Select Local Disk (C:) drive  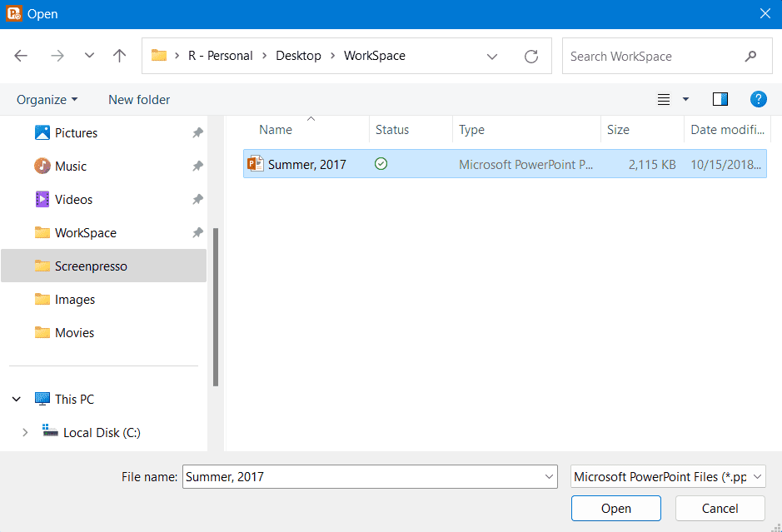click(x=102, y=432)
